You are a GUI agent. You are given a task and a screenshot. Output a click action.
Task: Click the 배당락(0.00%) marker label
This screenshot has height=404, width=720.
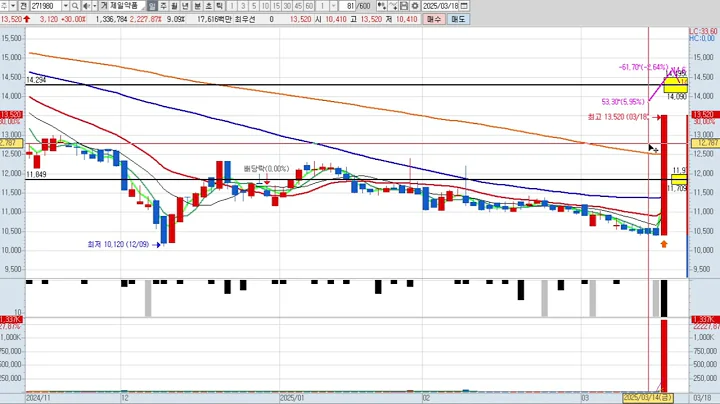(x=266, y=169)
